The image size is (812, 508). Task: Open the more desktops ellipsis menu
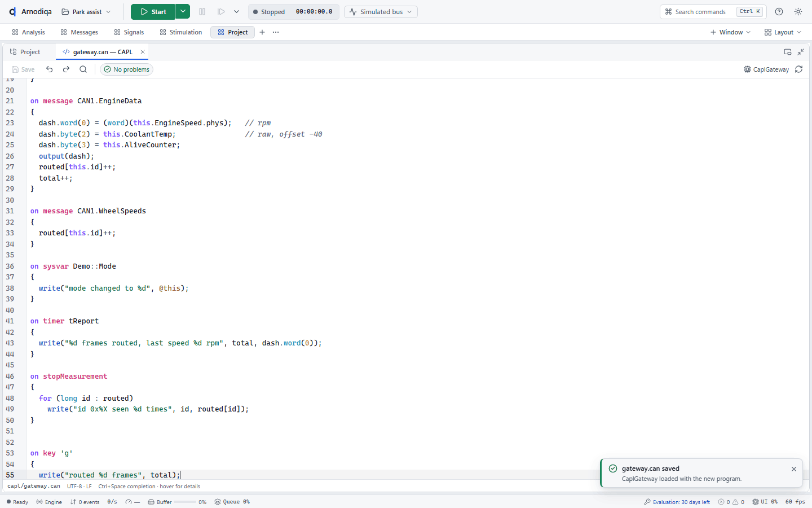(276, 32)
